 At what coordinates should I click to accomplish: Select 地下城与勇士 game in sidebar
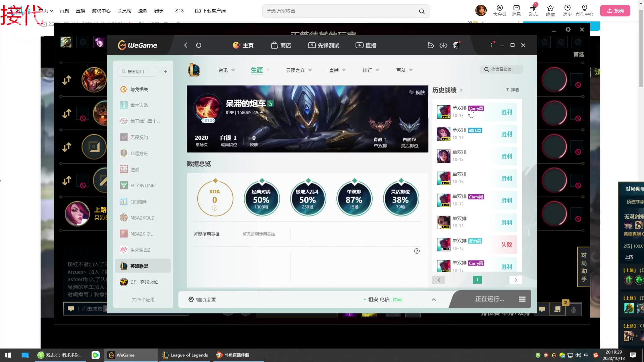[x=143, y=121]
